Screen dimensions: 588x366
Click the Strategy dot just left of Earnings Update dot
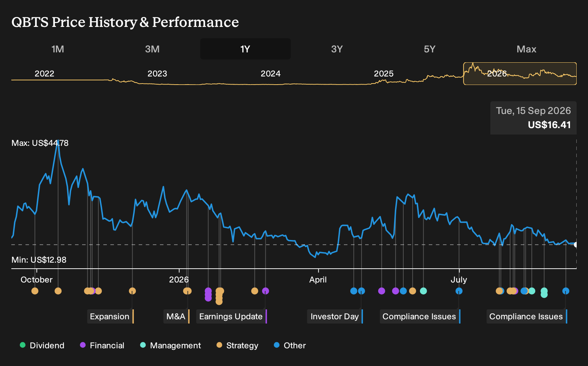[x=255, y=291]
